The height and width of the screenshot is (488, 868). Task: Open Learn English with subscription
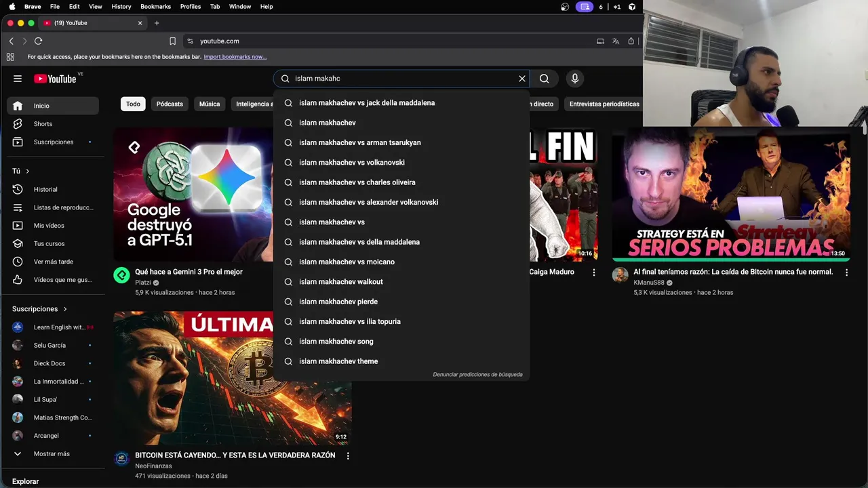(x=53, y=327)
